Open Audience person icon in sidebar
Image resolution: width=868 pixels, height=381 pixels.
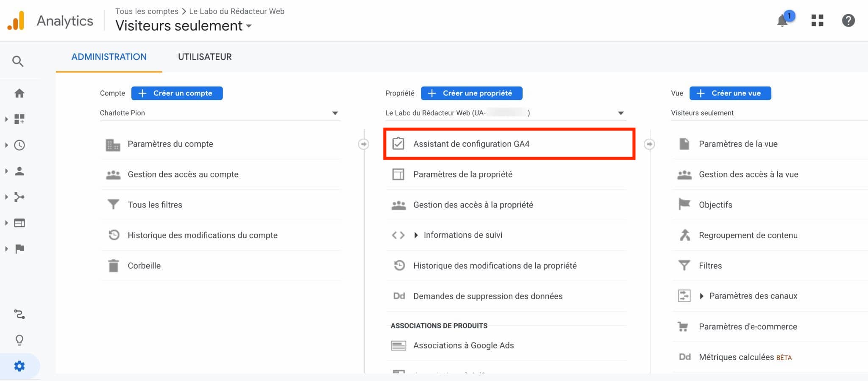(19, 171)
